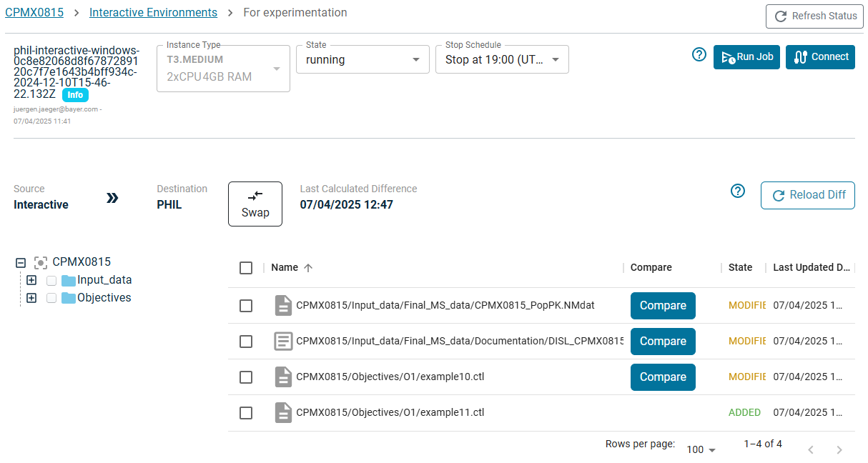Open the Stop Schedule dropdown
Image resolution: width=868 pixels, height=463 pixels.
tap(502, 60)
